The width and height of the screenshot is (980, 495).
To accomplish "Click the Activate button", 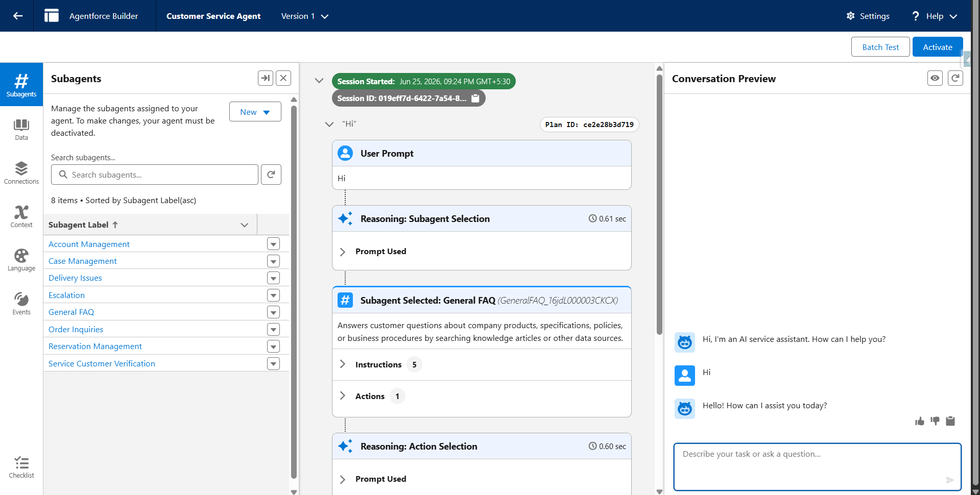I will (938, 47).
